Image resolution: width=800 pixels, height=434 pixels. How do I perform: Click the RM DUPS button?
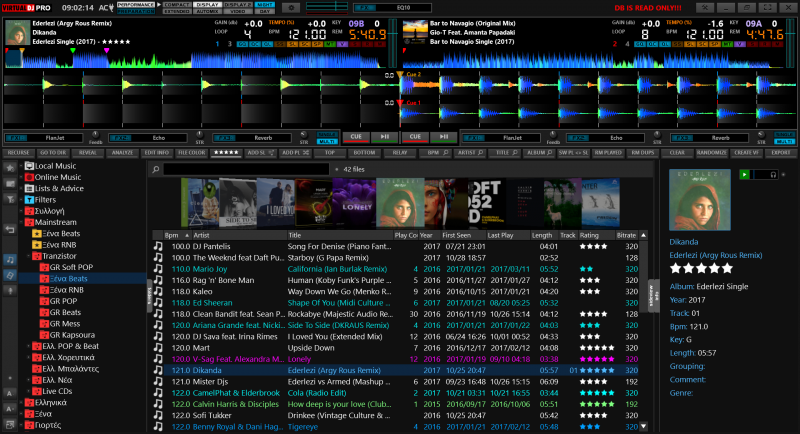click(642, 152)
